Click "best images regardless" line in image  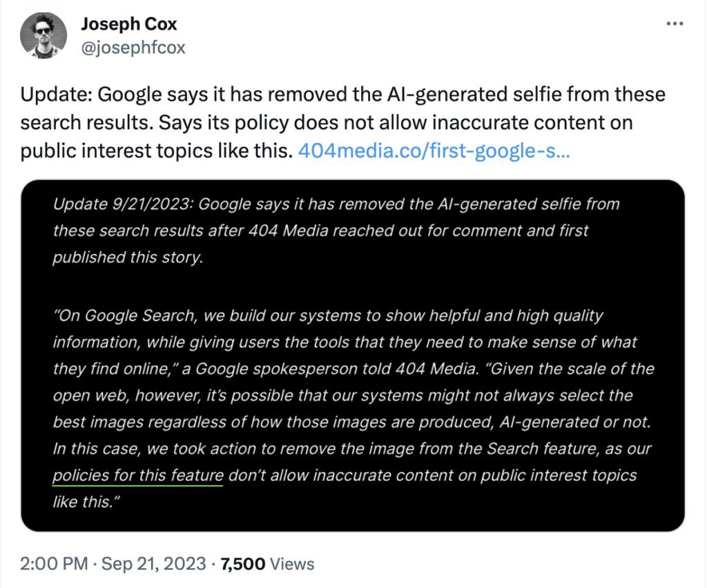pos(138,422)
